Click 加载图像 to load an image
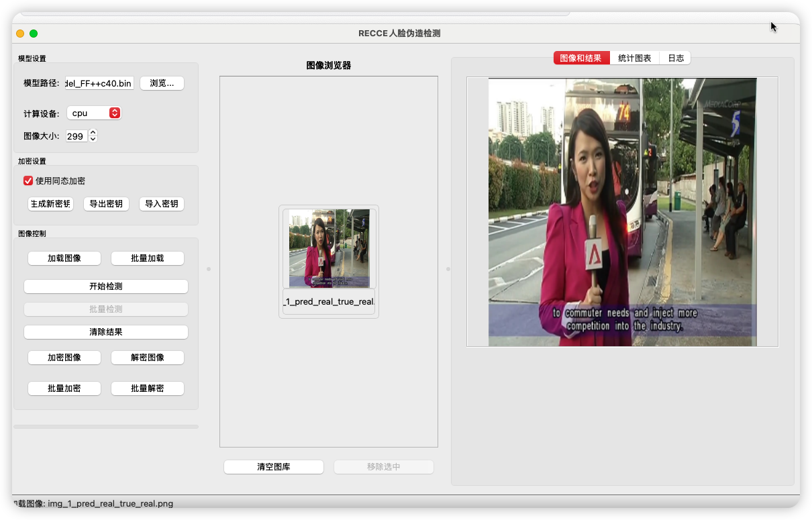This screenshot has width=812, height=520. [x=64, y=258]
